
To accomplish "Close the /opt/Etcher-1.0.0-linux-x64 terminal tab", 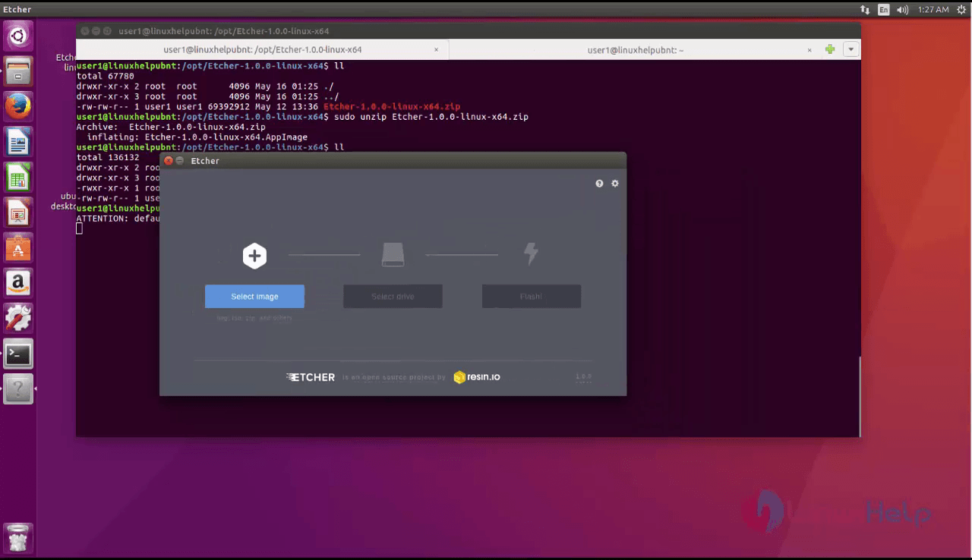I will [x=436, y=50].
